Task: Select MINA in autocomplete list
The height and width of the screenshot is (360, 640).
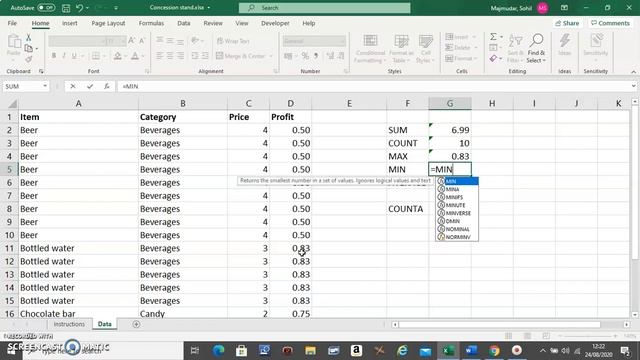Action: (457, 189)
